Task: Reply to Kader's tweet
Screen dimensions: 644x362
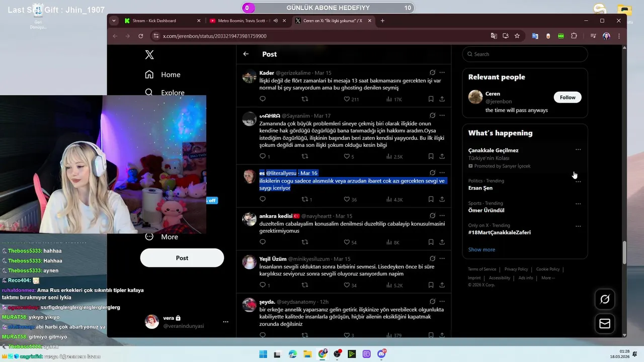Action: 263,99
